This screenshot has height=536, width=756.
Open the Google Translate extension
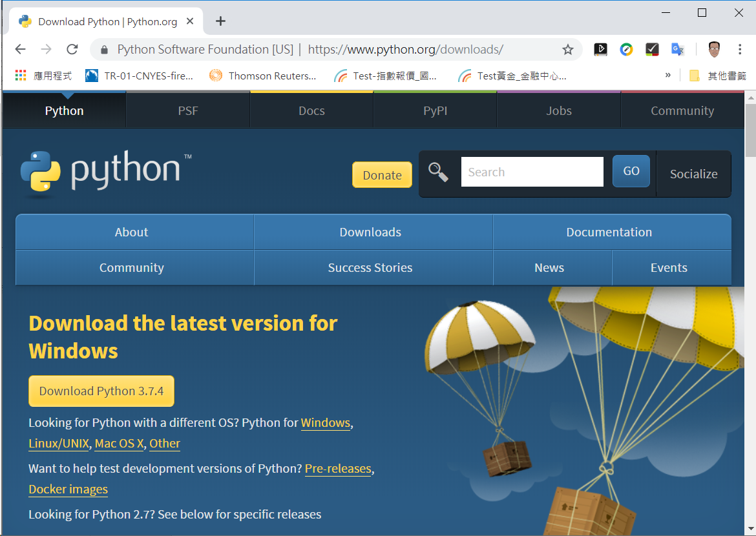[x=678, y=49]
